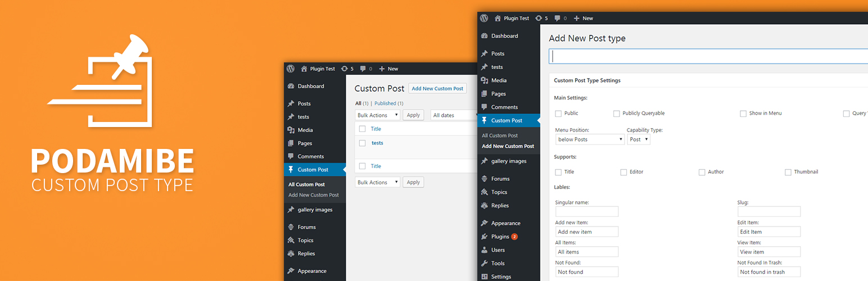The height and width of the screenshot is (281, 868).
Task: Open gallery images menu in back sidebar
Action: [x=315, y=210]
